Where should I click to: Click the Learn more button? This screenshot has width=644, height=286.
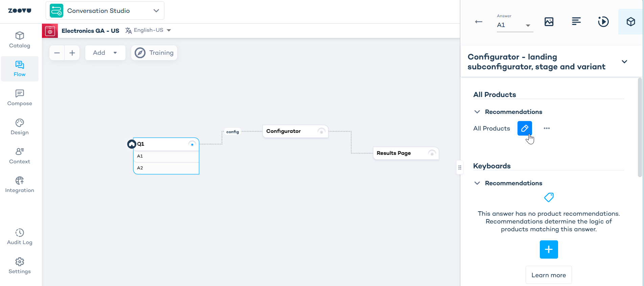(549, 275)
